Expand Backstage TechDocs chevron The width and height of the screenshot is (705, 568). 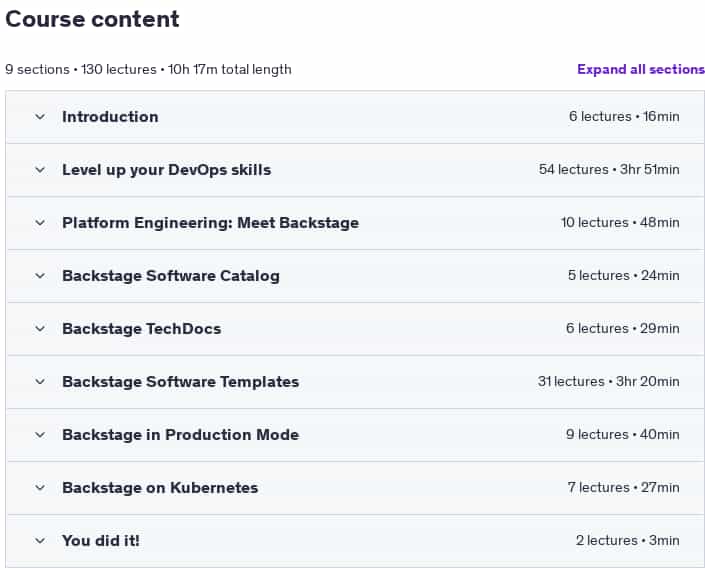pyautogui.click(x=40, y=329)
